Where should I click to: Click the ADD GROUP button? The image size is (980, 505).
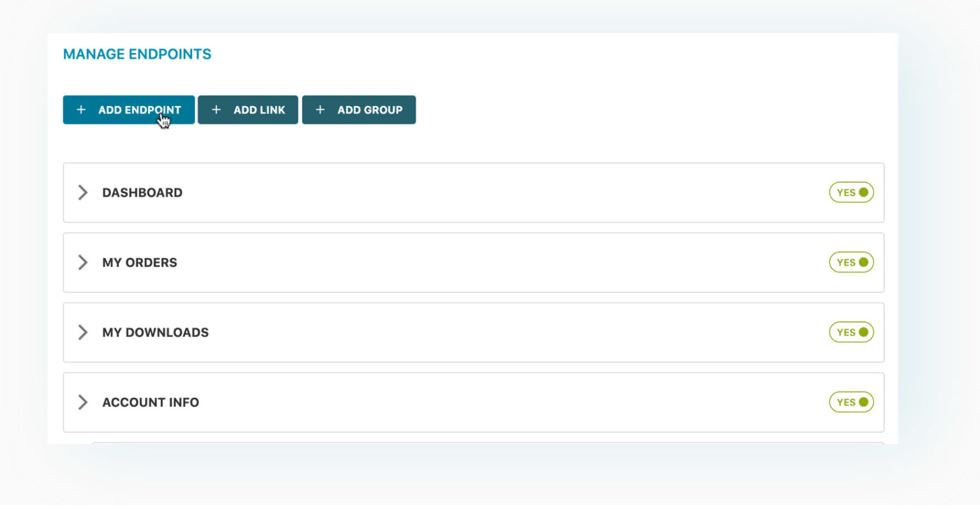pos(359,110)
